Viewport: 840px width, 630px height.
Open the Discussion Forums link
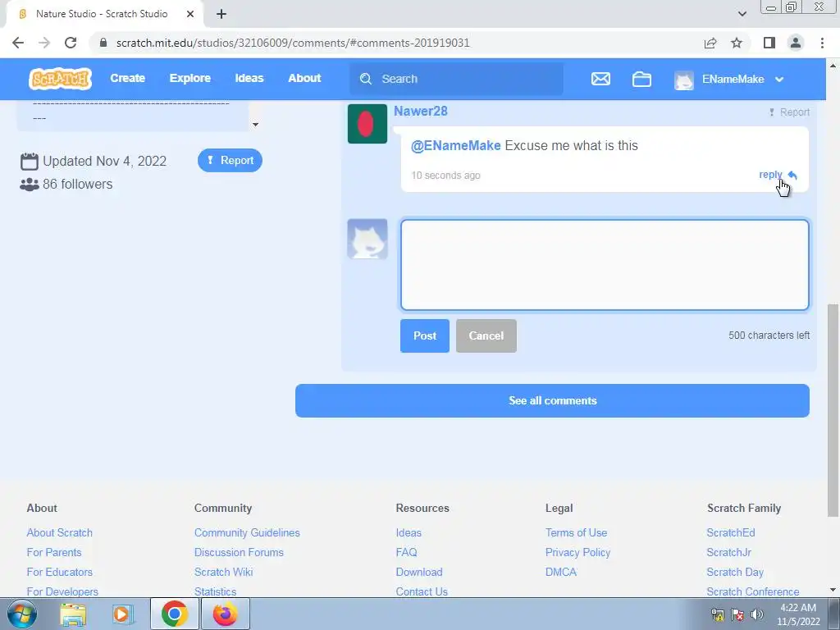pyautogui.click(x=239, y=552)
